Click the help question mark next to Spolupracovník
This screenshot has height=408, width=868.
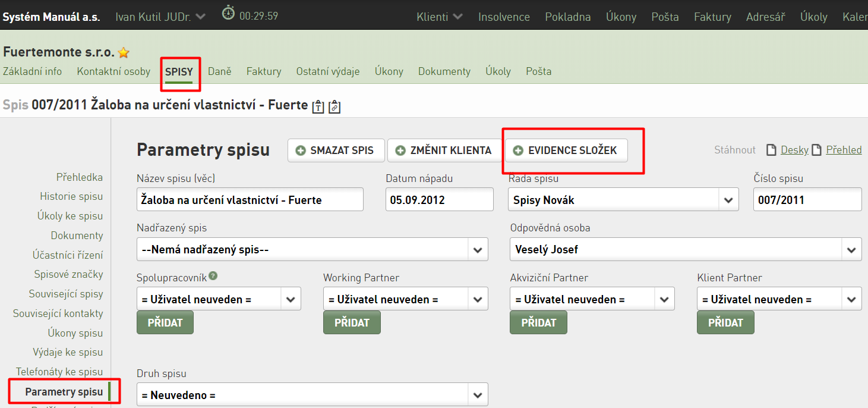pos(213,276)
